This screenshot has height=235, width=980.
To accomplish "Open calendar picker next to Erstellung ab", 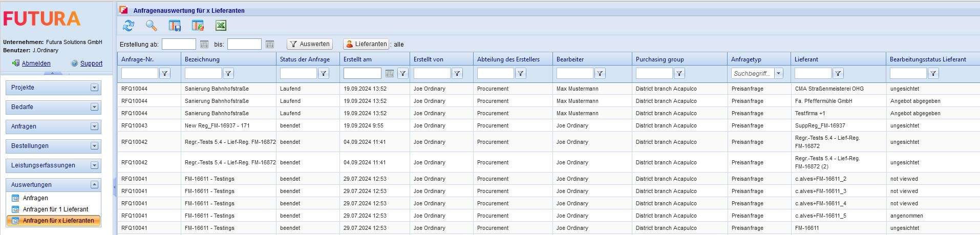I will pyautogui.click(x=204, y=45).
